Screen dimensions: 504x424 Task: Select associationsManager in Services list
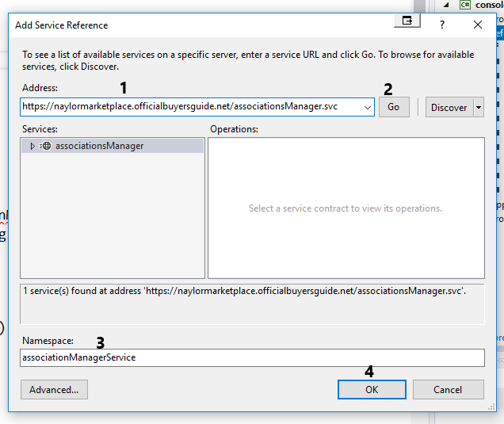[99, 146]
